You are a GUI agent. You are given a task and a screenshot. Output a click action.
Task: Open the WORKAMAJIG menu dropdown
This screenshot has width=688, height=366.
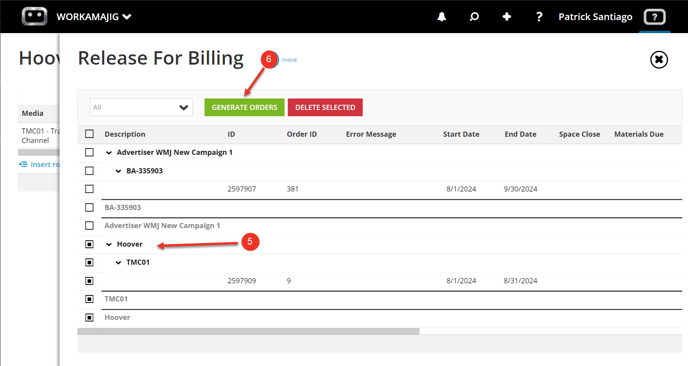[93, 17]
